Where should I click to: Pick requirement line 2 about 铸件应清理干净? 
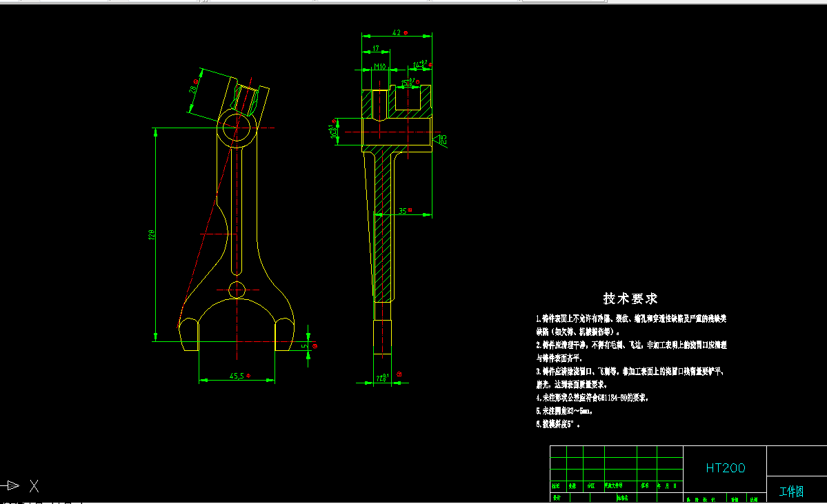(631, 351)
